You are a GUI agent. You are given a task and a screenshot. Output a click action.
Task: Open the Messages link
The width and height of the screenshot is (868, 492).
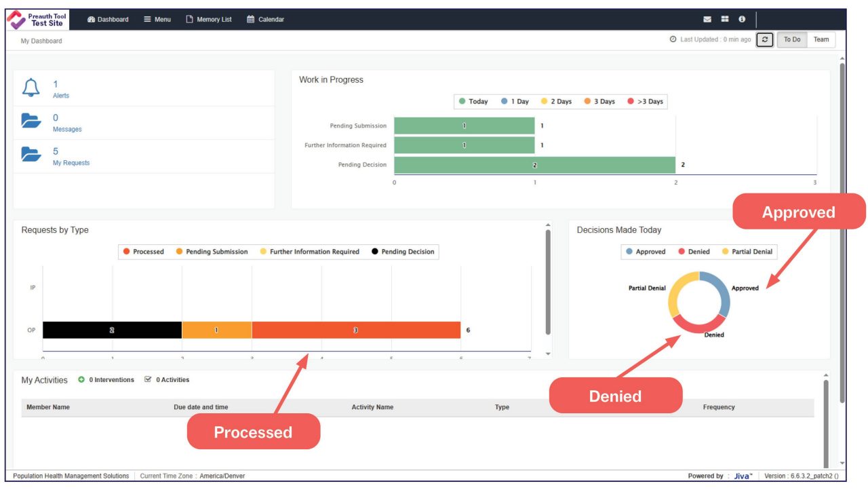coord(67,130)
